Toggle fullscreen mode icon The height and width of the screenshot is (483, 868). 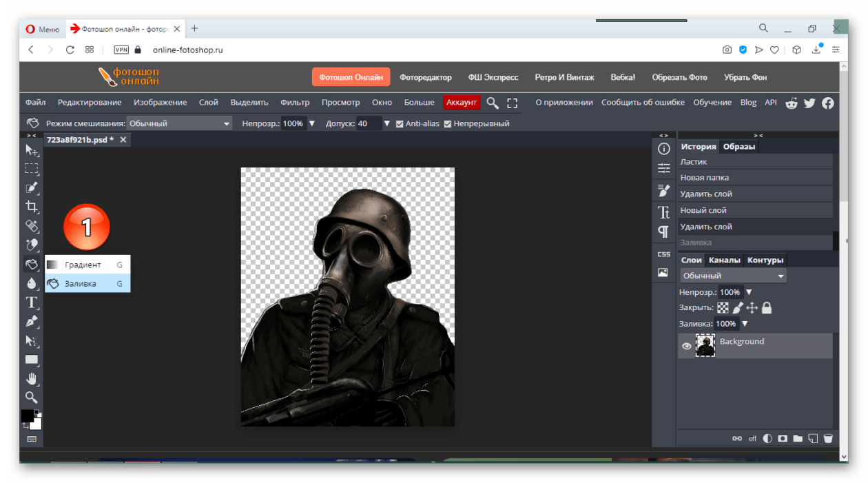(512, 103)
